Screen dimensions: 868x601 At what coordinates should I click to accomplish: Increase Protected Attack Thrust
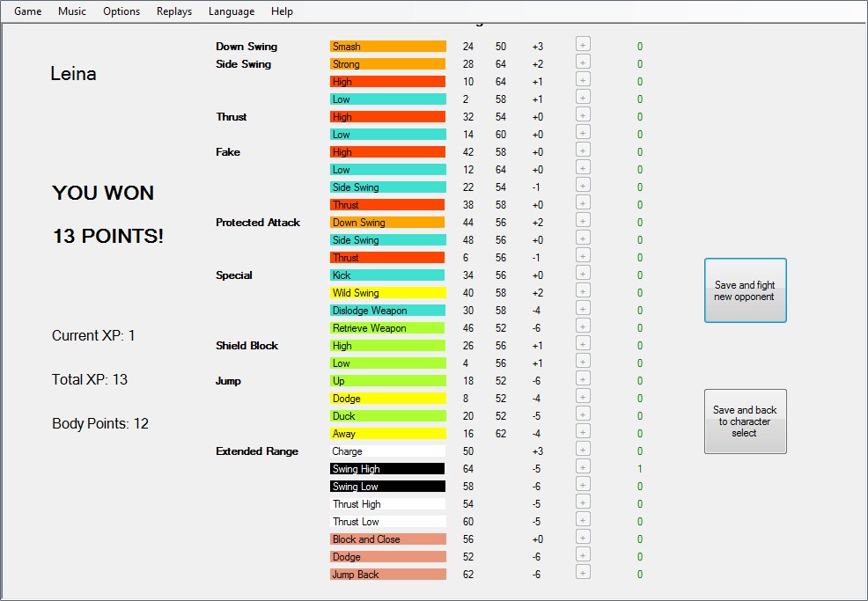(x=583, y=256)
